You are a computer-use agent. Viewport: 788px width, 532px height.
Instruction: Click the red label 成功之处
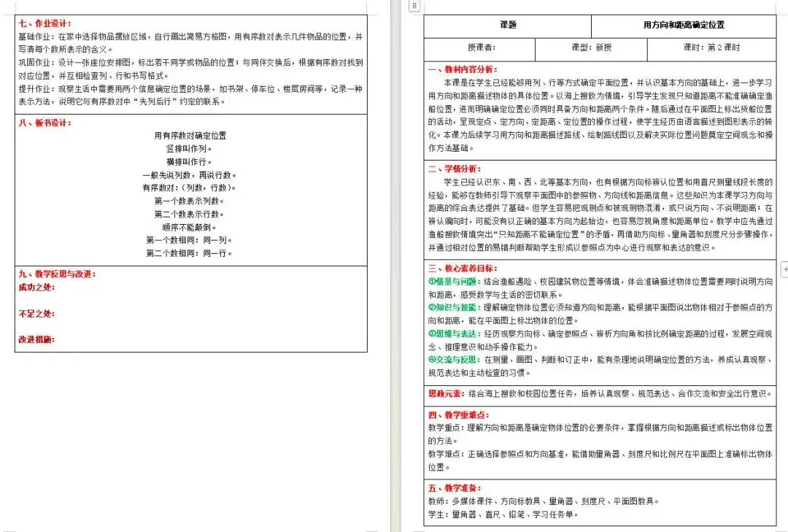(x=36, y=287)
